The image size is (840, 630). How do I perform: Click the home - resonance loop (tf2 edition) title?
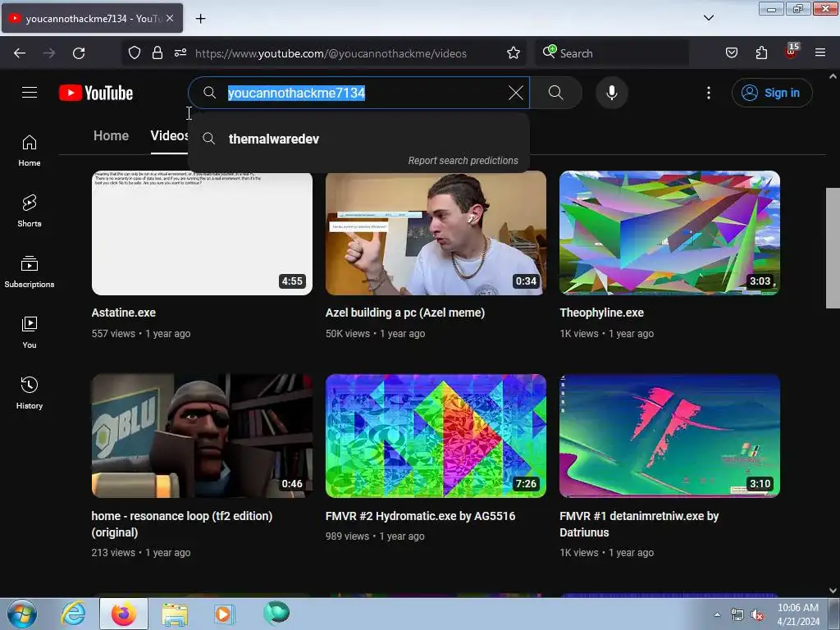pyautogui.click(x=182, y=524)
